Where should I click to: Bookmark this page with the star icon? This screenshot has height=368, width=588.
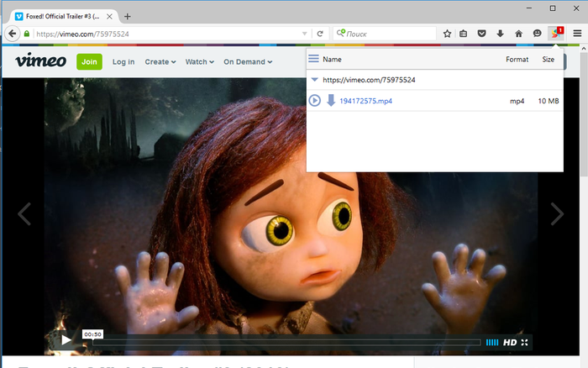click(x=447, y=34)
